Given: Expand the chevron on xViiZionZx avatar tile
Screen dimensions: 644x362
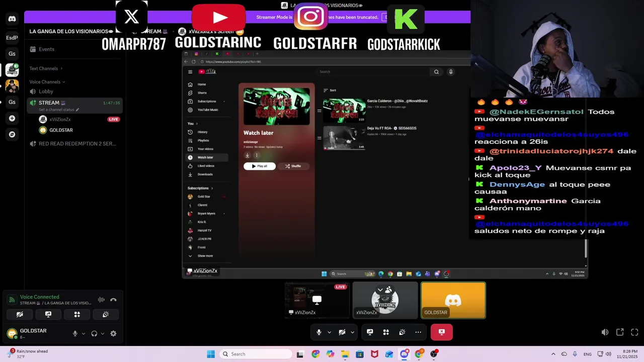Looking at the screenshot, I should [x=381, y=290].
